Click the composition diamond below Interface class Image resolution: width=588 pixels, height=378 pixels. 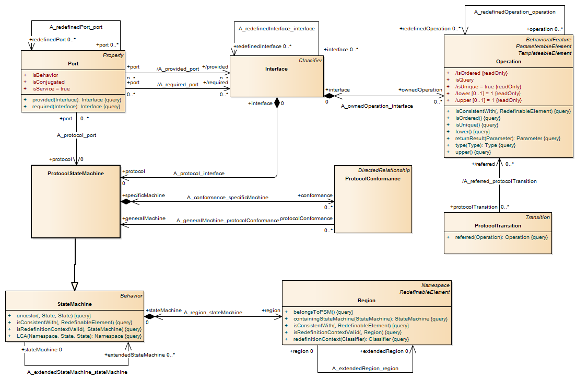(x=277, y=102)
